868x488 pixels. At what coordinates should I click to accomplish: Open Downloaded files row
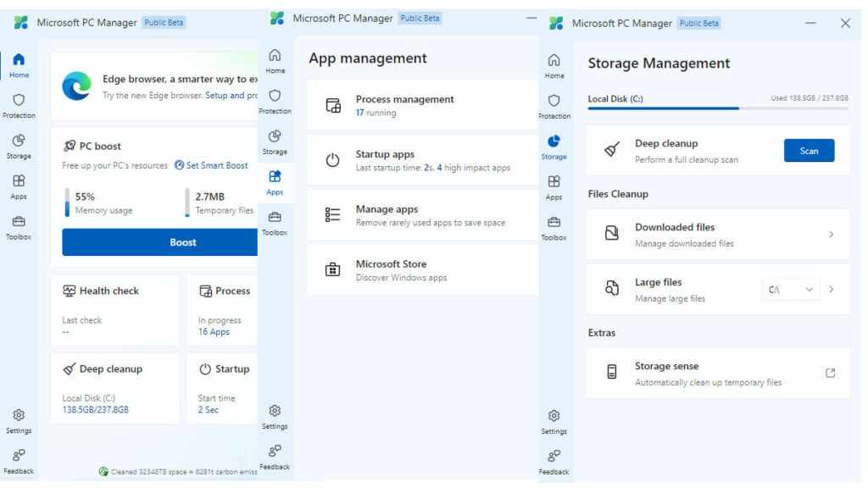[718, 235]
